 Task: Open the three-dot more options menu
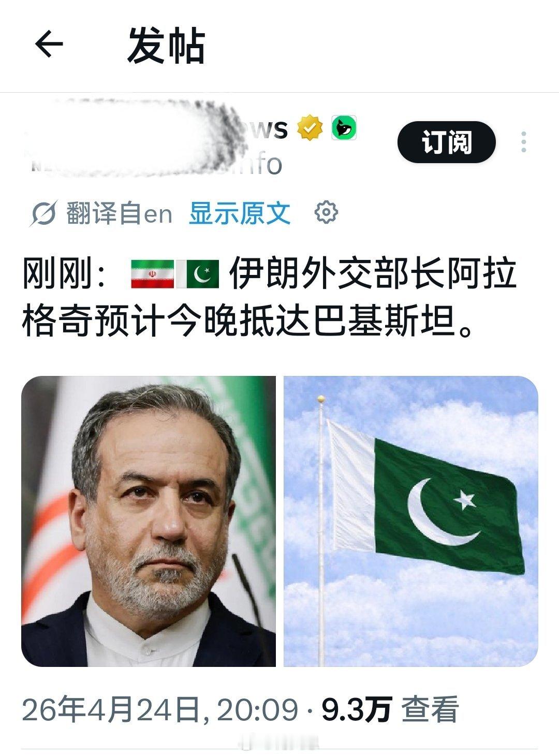[x=524, y=142]
